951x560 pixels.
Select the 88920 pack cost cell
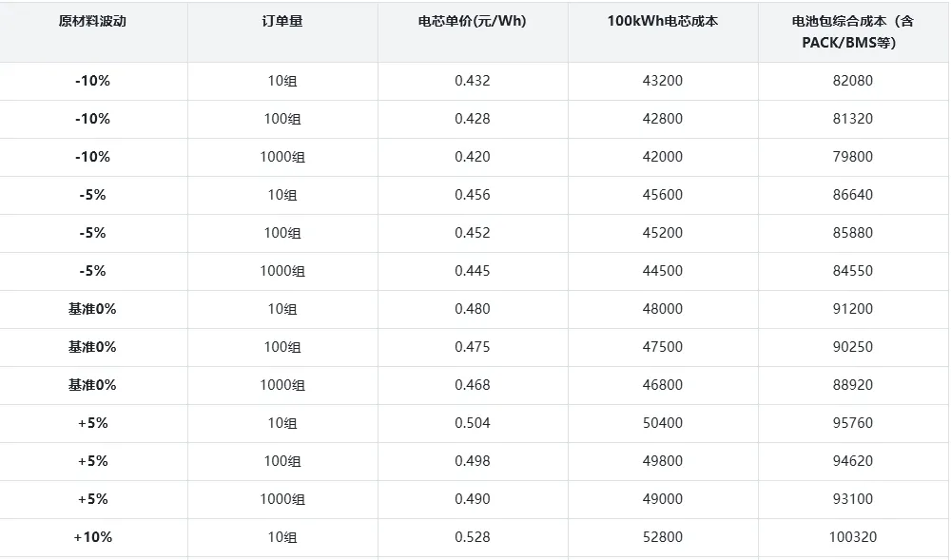click(851, 385)
